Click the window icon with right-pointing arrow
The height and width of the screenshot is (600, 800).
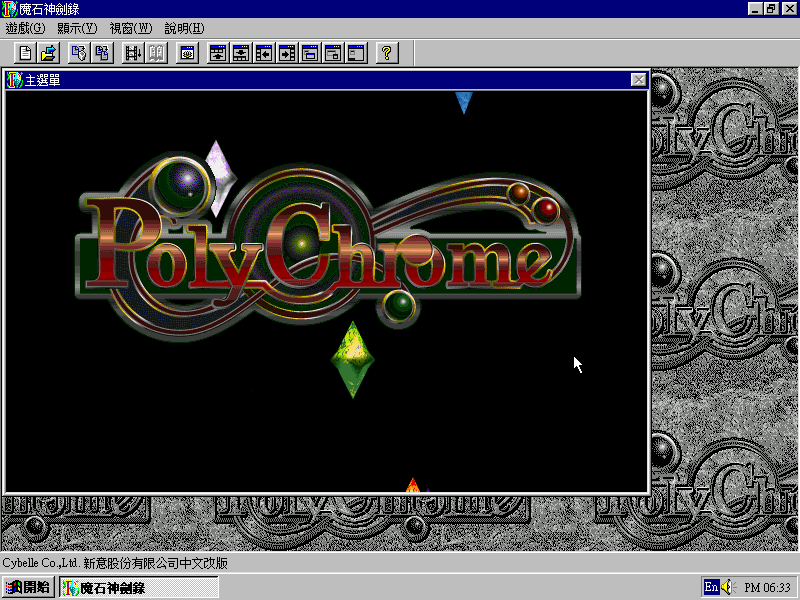pyautogui.click(x=287, y=53)
